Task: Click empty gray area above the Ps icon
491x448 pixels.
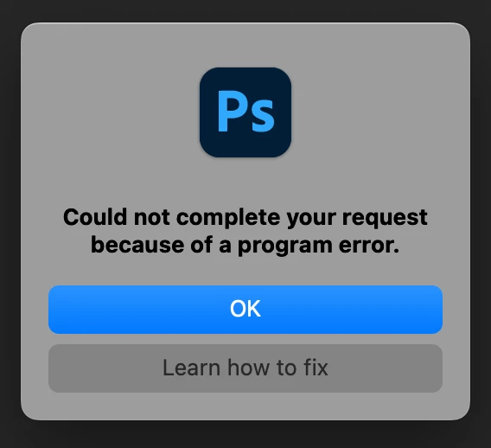Action: (x=245, y=44)
